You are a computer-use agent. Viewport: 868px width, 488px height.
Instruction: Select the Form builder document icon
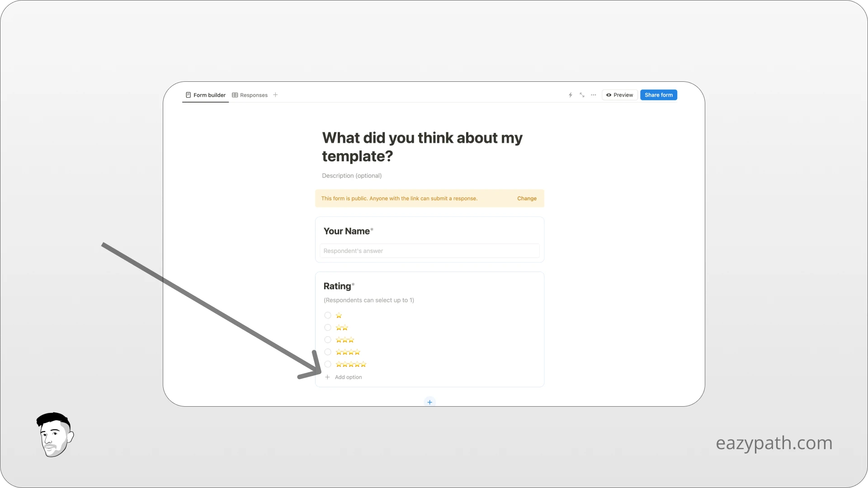coord(189,95)
